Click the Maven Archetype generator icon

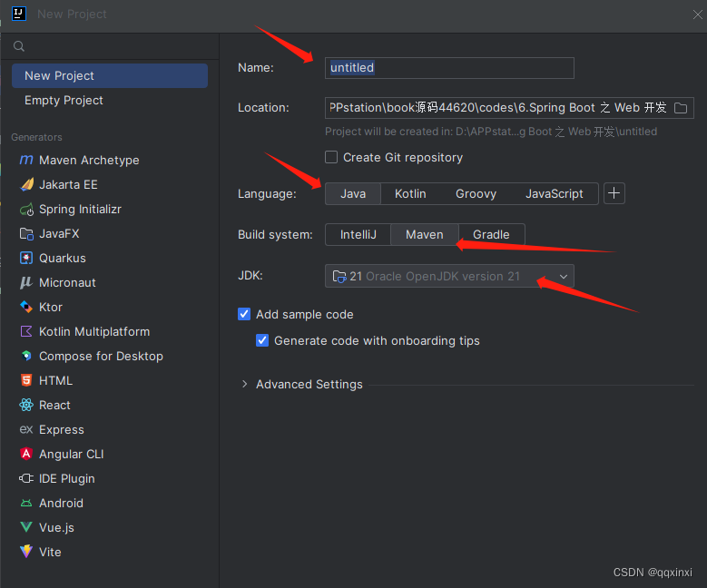point(26,161)
